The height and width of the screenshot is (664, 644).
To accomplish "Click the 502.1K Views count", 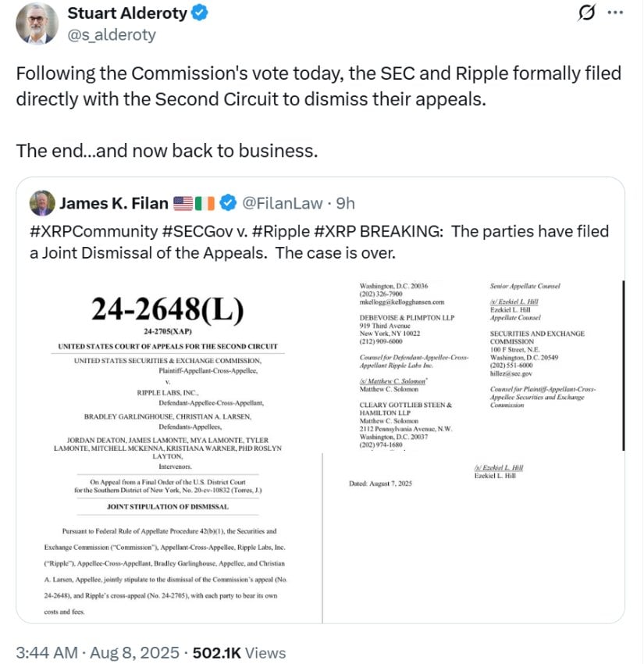I will pos(239,652).
